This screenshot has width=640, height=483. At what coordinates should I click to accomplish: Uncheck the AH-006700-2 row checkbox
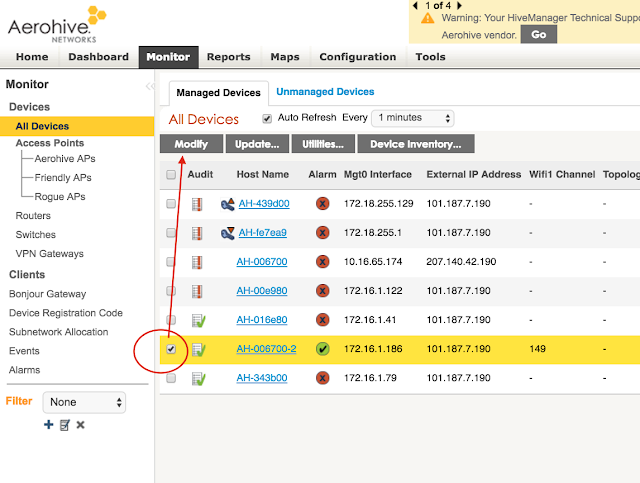pos(171,349)
